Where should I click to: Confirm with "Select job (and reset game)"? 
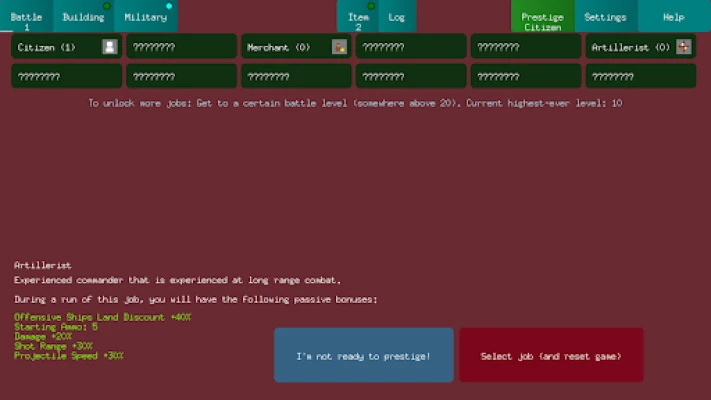click(x=550, y=356)
